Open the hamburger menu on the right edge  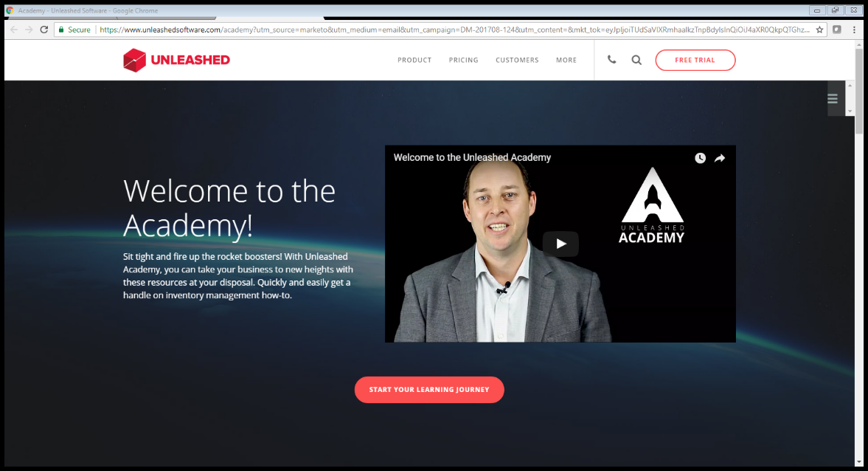pyautogui.click(x=832, y=97)
